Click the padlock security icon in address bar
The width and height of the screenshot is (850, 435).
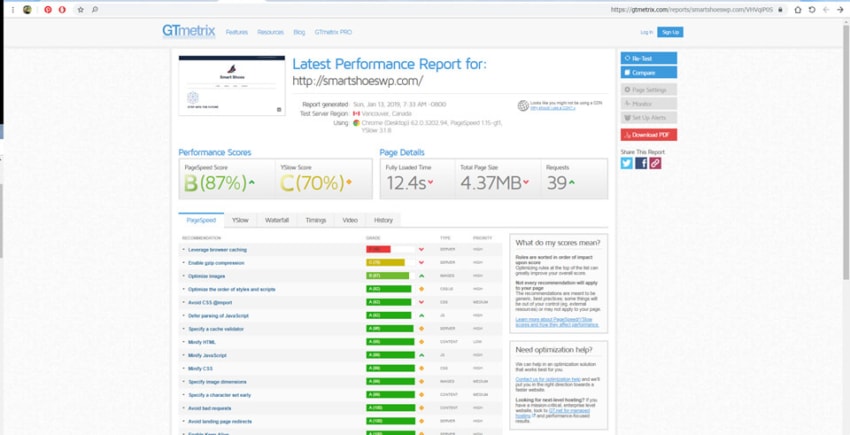click(780, 9)
